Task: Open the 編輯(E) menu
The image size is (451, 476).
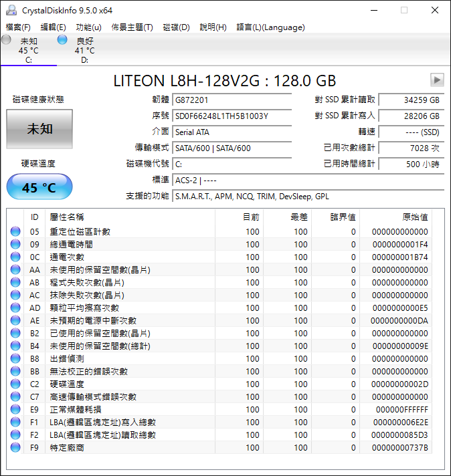Action: click(53, 27)
